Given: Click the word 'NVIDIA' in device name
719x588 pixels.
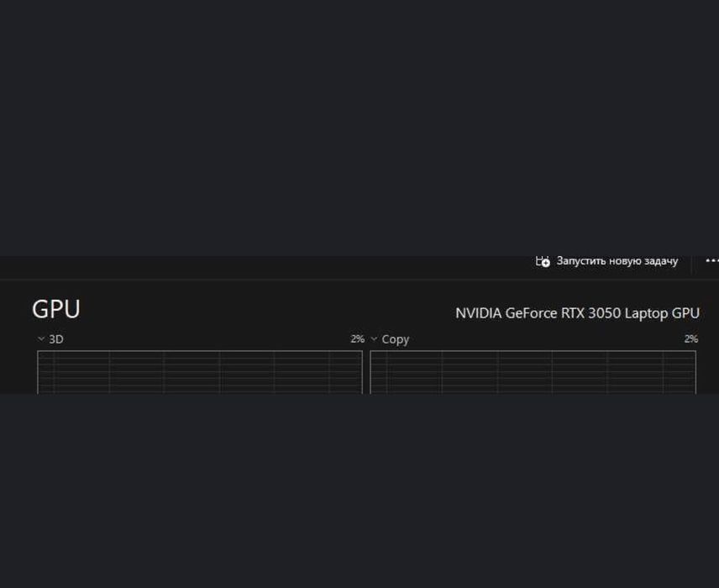Looking at the screenshot, I should [x=478, y=313].
